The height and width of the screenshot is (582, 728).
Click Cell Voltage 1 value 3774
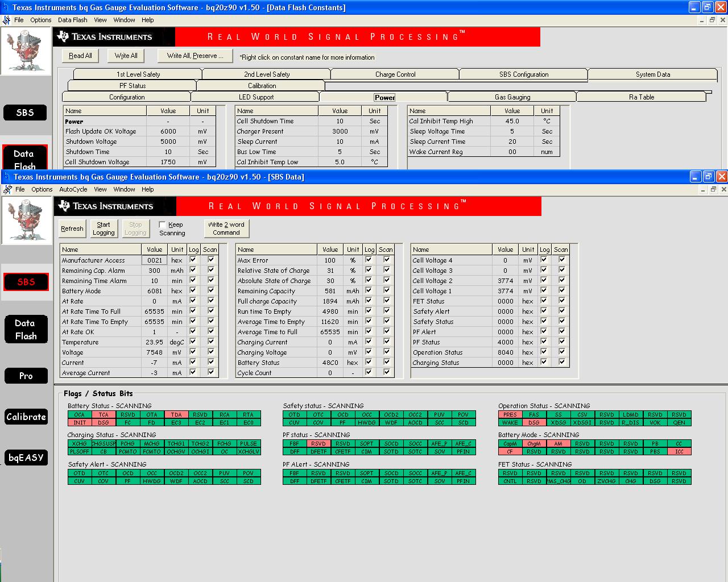[506, 291]
